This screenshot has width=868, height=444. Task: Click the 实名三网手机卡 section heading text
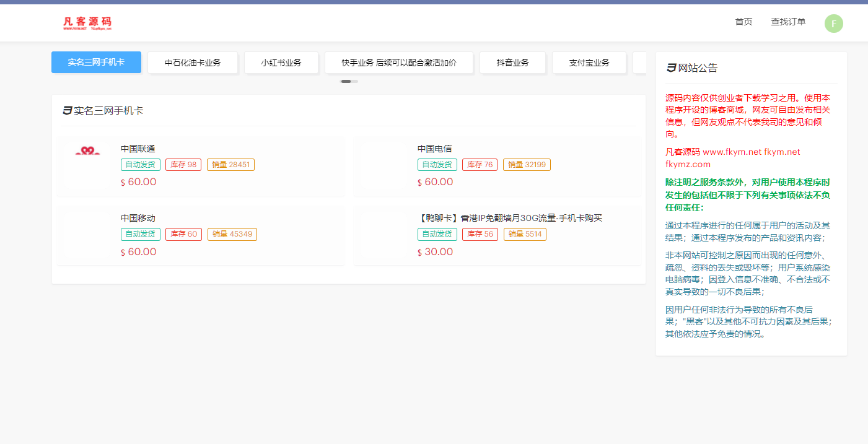coord(108,111)
